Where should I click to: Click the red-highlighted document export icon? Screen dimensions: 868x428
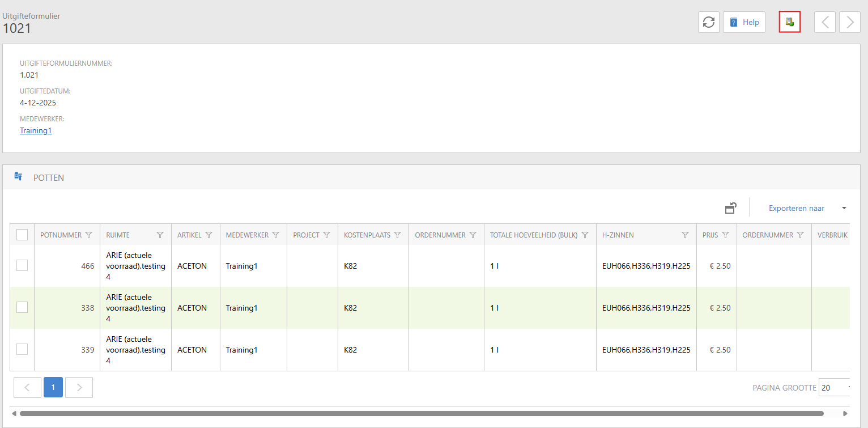tap(789, 22)
